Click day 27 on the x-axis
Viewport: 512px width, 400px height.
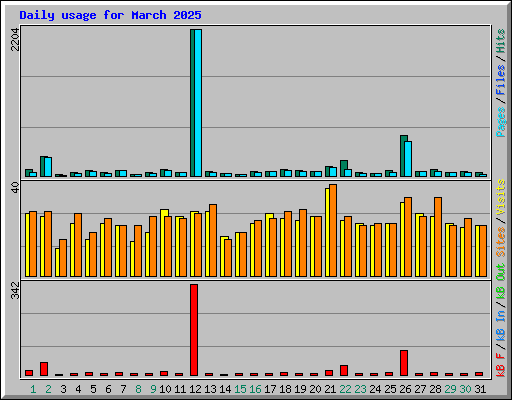tap(420, 389)
